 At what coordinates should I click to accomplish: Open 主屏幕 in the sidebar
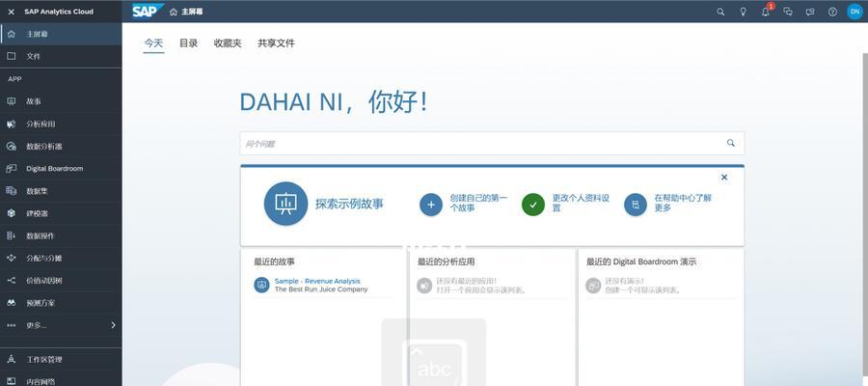tap(61, 35)
